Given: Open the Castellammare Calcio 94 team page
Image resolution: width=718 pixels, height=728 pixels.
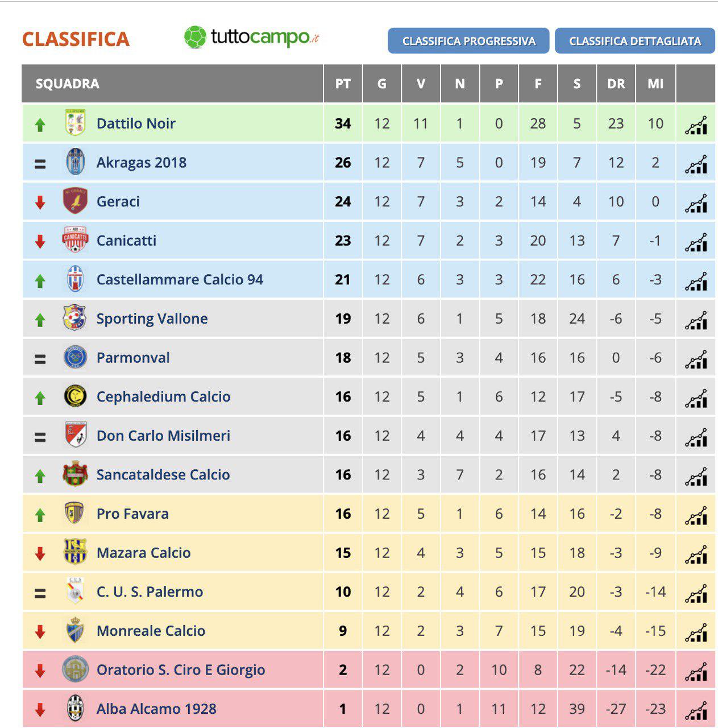Looking at the screenshot, I should click(x=180, y=280).
